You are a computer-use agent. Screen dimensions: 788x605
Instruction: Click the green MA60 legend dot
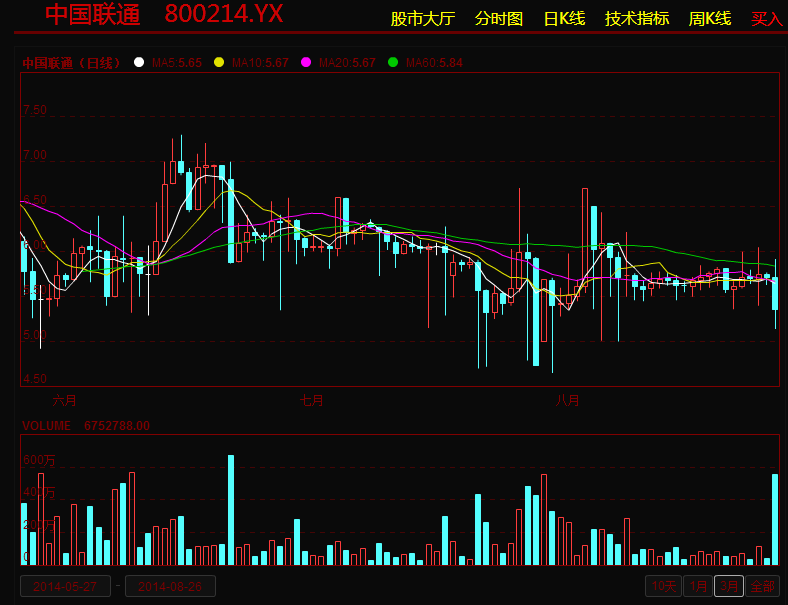coord(393,63)
